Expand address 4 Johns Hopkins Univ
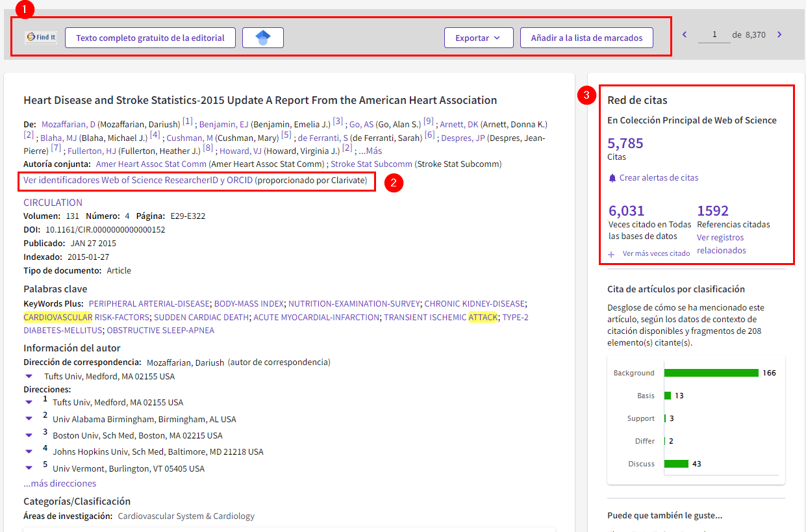Image resolution: width=806 pixels, height=532 pixels. [x=29, y=451]
